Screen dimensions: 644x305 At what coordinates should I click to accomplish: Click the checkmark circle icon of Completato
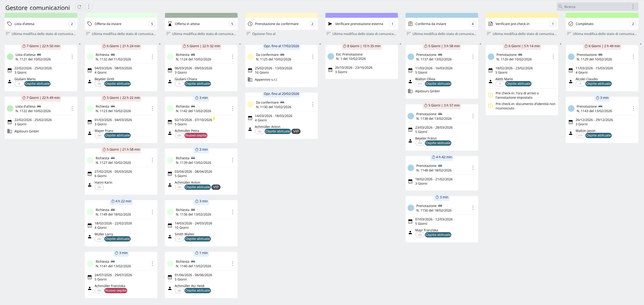[571, 24]
